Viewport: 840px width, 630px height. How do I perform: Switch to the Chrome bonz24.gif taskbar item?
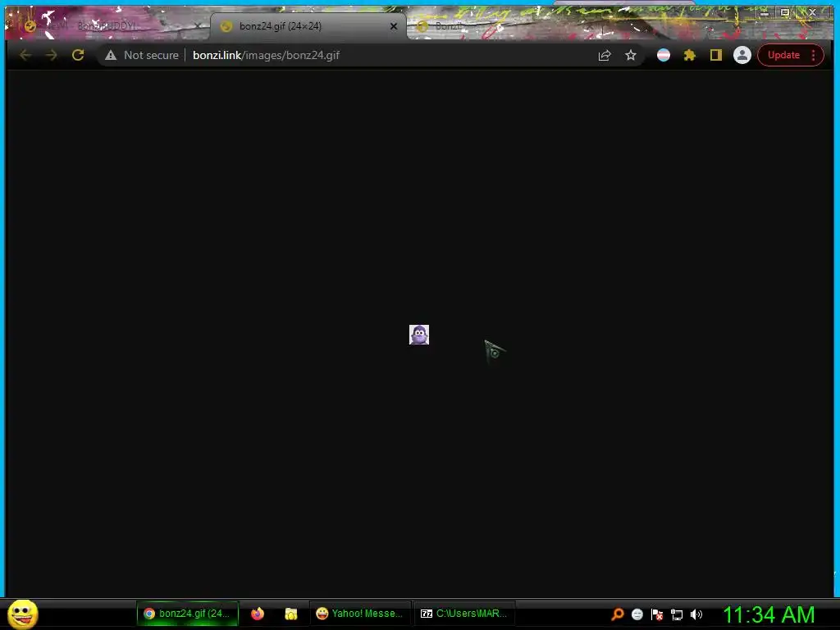188,614
